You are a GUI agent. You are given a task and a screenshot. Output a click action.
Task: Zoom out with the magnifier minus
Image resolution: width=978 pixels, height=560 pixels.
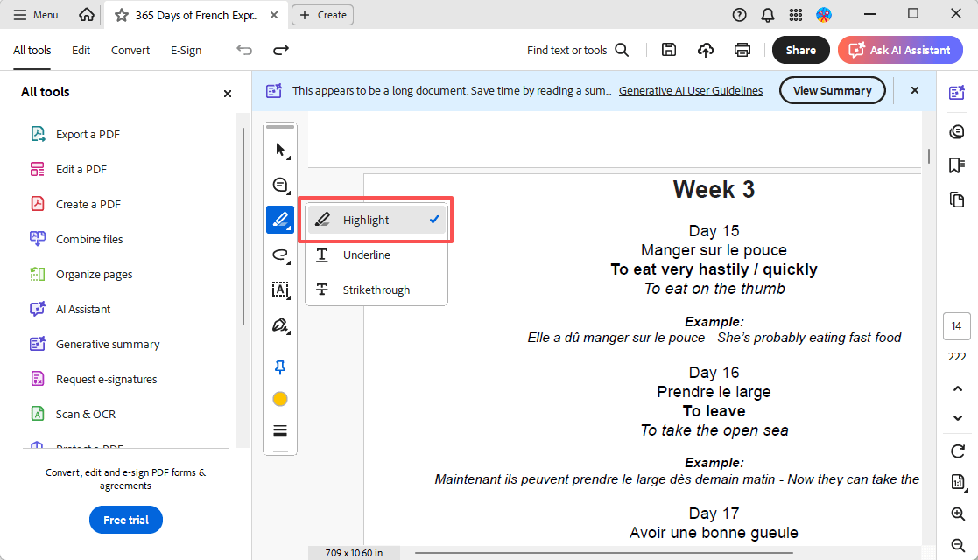point(957,545)
